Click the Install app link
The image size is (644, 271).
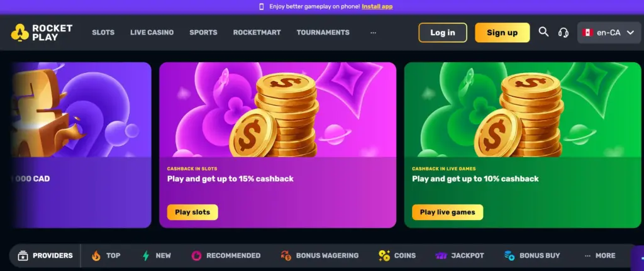pos(377,6)
